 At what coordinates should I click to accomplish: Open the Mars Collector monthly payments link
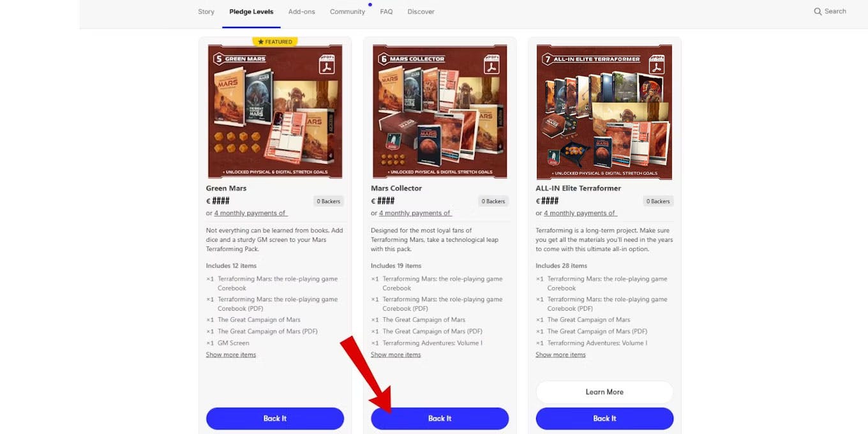(415, 213)
